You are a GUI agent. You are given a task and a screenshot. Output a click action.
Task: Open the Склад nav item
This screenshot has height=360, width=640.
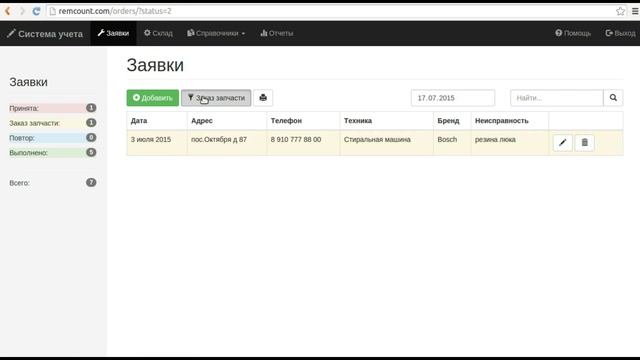point(158,33)
